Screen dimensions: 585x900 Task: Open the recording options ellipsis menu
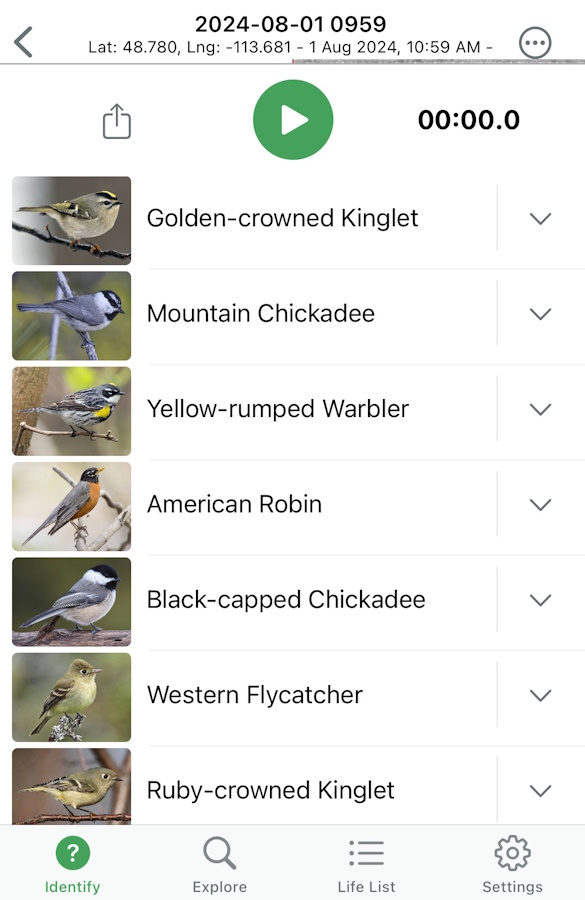[x=535, y=42]
